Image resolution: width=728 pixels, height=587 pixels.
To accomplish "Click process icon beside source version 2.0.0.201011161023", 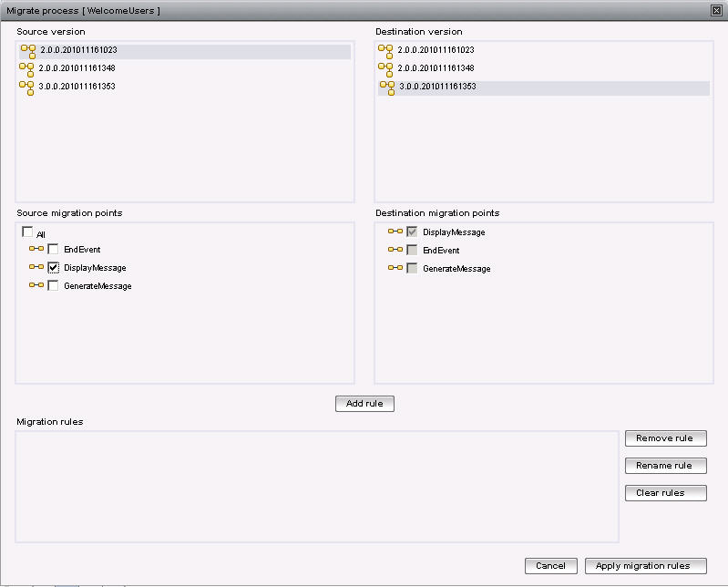I will (28, 51).
